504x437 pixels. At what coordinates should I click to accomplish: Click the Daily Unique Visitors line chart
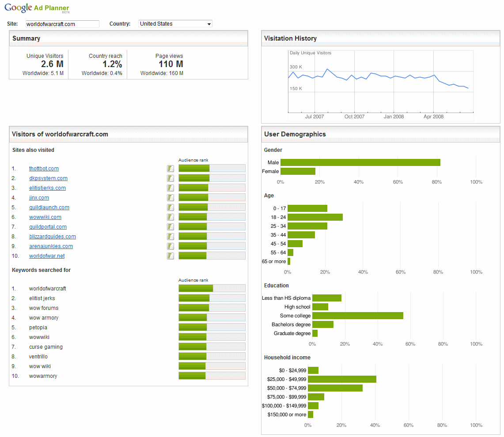click(380, 79)
